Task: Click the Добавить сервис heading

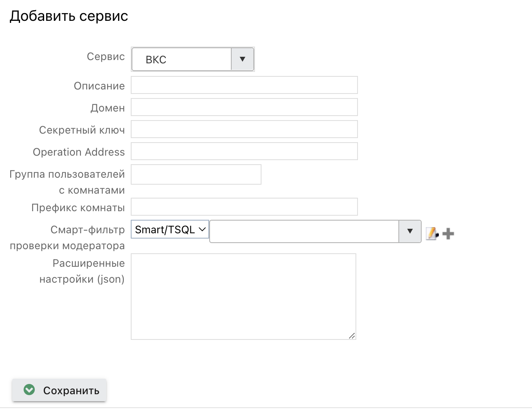Action: 69,16
